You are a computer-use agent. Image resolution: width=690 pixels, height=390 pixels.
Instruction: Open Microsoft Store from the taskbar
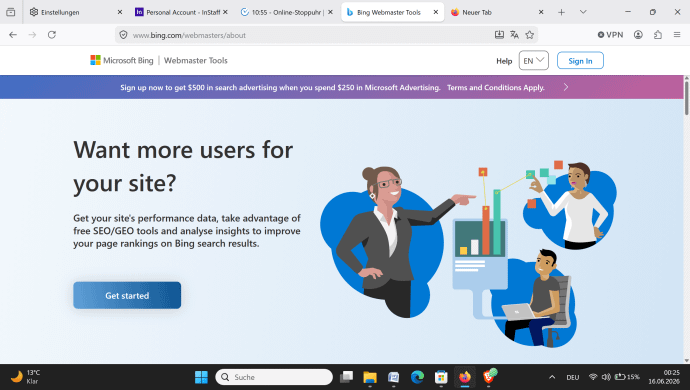(x=441, y=377)
